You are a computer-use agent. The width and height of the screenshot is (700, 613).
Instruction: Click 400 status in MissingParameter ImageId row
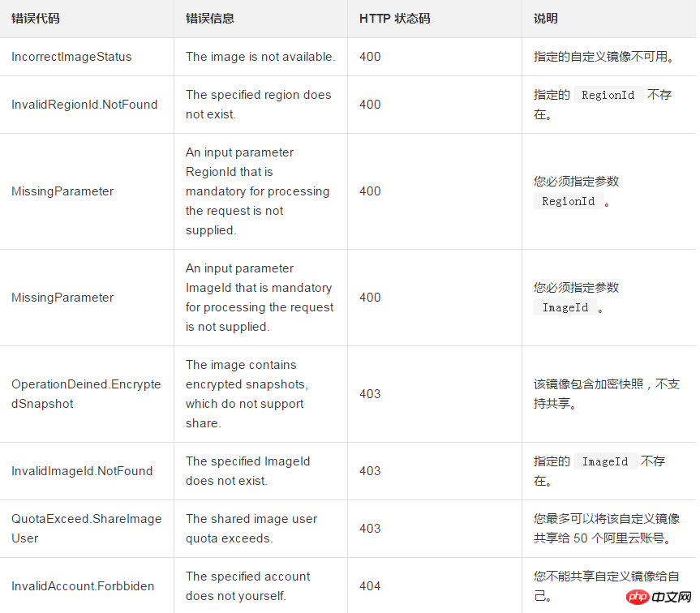coord(370,298)
